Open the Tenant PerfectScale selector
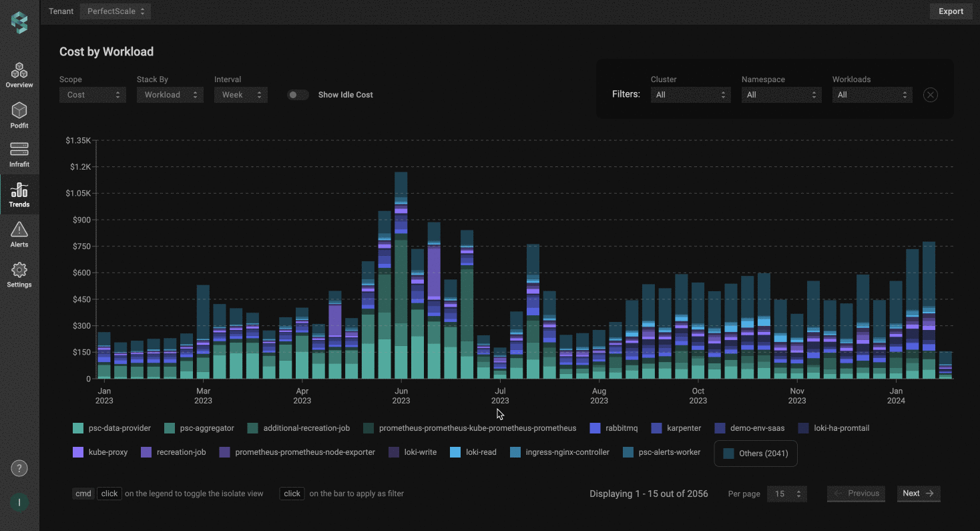Screen dimensions: 980x531 pyautogui.click(x=115, y=11)
